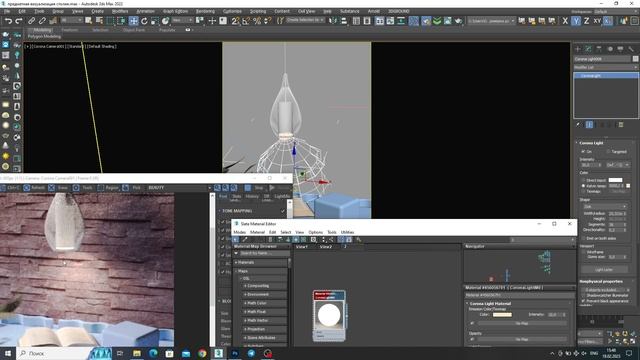Open the Graph Editors menu
Image resolution: width=640 pixels, height=360 pixels.
coord(176,11)
